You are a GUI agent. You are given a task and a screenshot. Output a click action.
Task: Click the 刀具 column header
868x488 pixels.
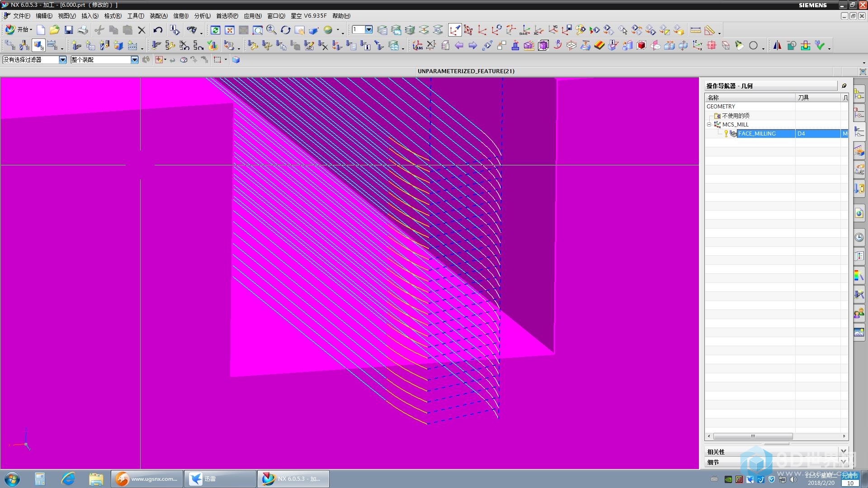click(x=818, y=98)
